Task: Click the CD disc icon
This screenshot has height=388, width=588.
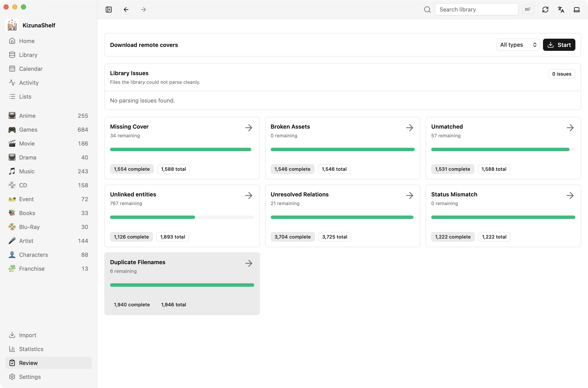Action: [12, 185]
